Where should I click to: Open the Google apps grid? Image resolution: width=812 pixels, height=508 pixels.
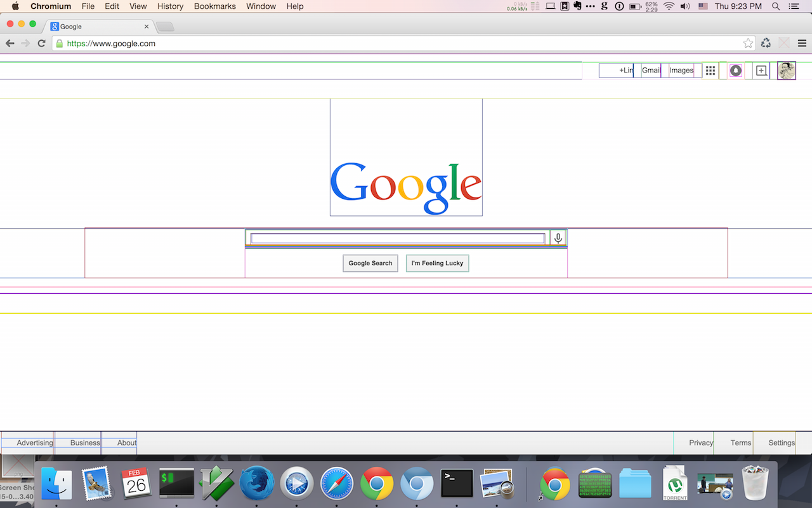click(x=710, y=70)
